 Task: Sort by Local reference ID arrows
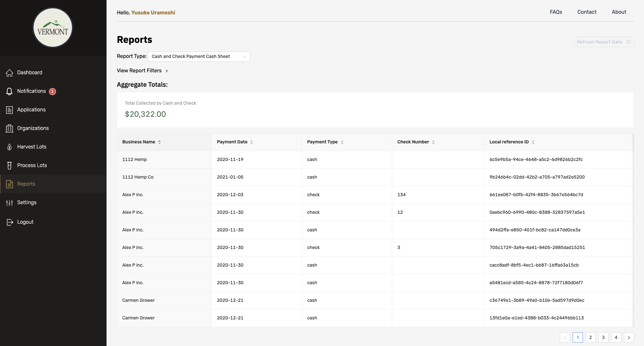click(x=533, y=142)
